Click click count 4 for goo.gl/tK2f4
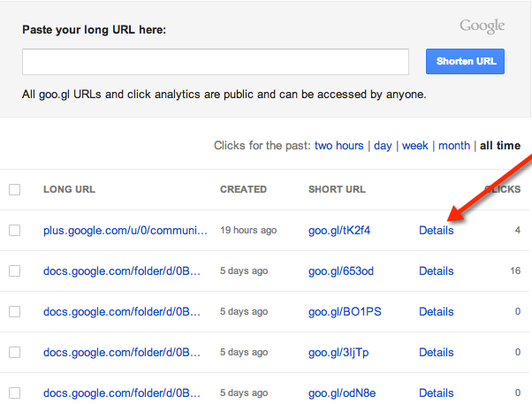Viewport: 532px width, 404px height. pyautogui.click(x=518, y=230)
